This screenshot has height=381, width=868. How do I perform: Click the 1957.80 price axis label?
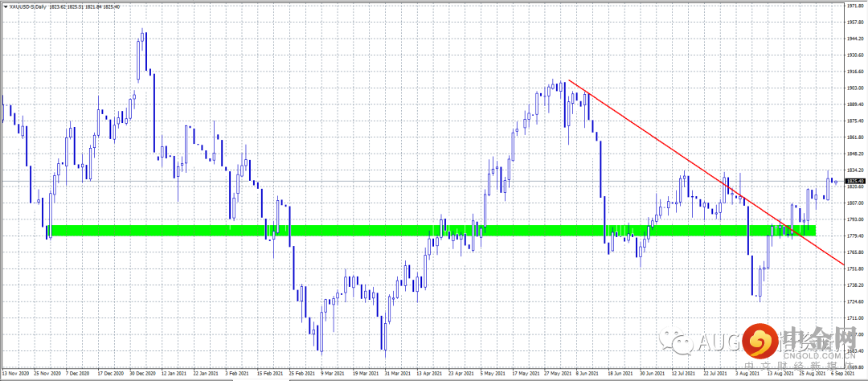click(856, 23)
